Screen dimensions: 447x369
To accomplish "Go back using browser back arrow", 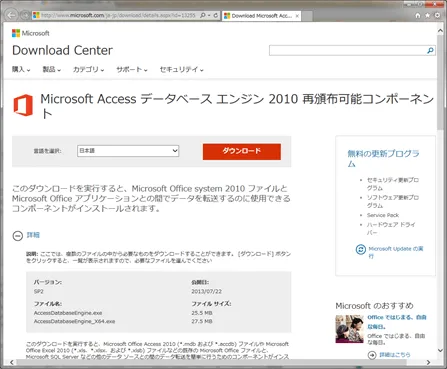I will (x=12, y=15).
